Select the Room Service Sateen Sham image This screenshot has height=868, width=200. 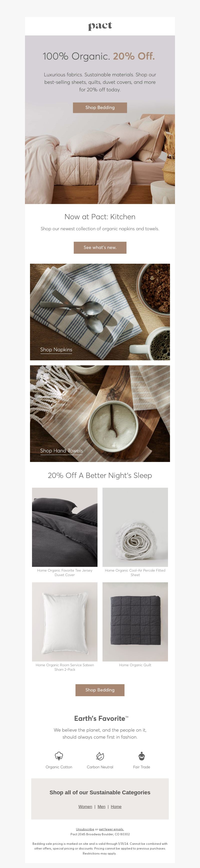coord(65,622)
